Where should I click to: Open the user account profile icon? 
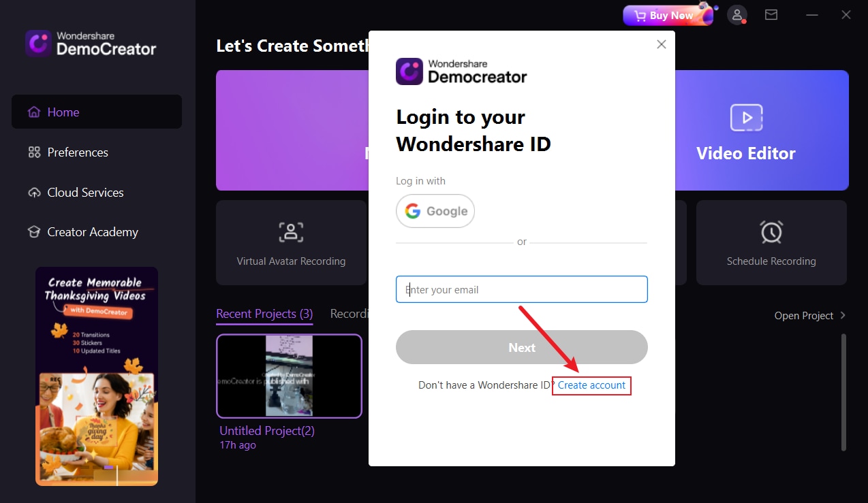737,14
